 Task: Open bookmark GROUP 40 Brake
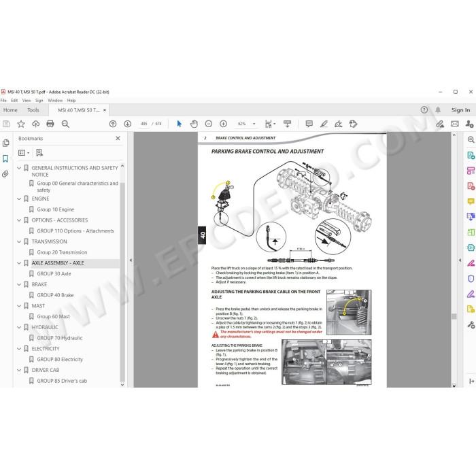55,295
